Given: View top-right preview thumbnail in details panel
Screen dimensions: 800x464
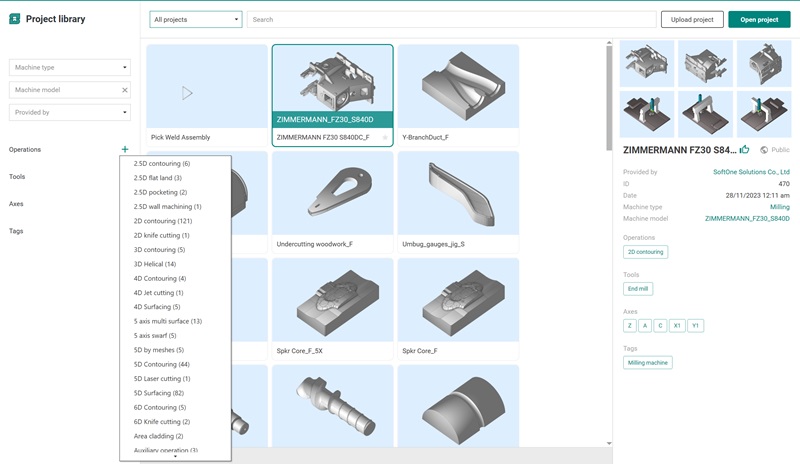Looking at the screenshot, I should (x=764, y=63).
